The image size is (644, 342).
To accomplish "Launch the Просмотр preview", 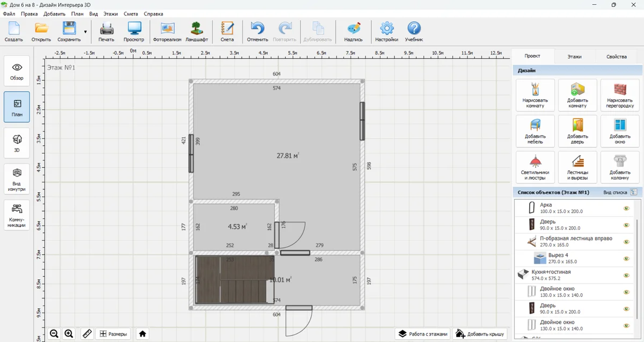I will click(x=134, y=32).
